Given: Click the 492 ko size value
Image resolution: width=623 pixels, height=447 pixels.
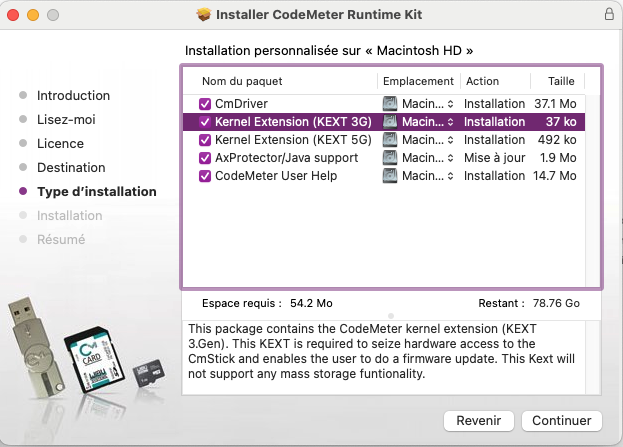Looking at the screenshot, I should [x=557, y=139].
